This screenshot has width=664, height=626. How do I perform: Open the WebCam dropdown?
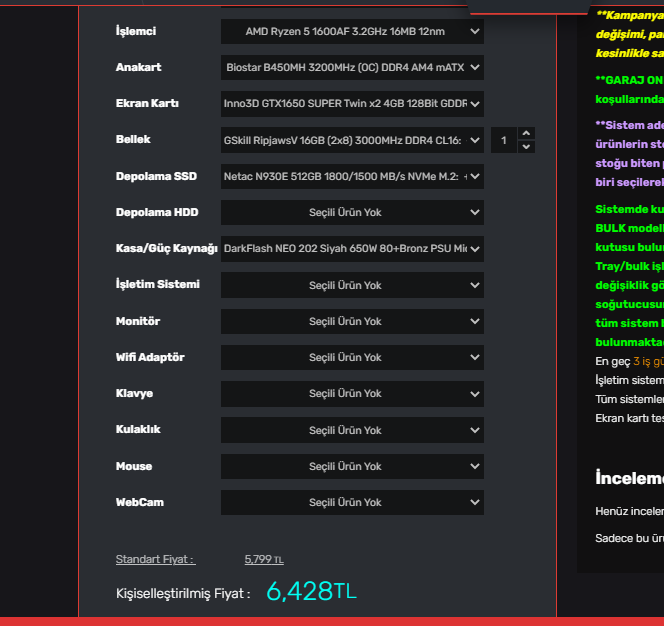point(352,502)
